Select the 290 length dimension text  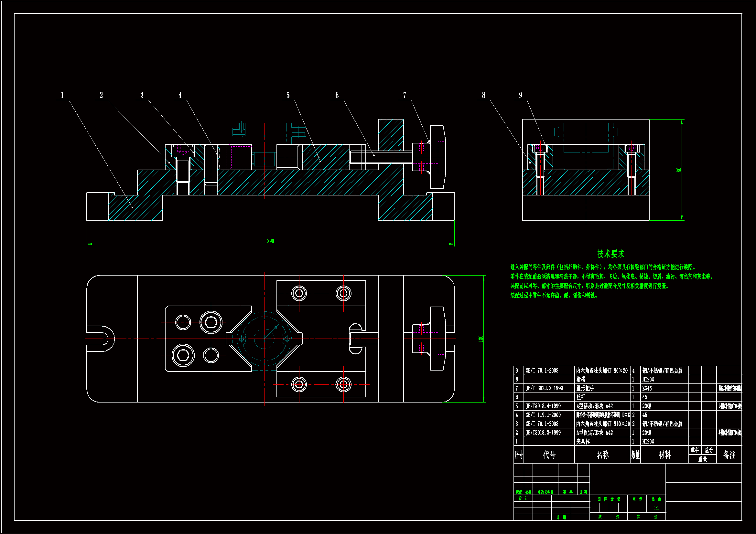270,241
